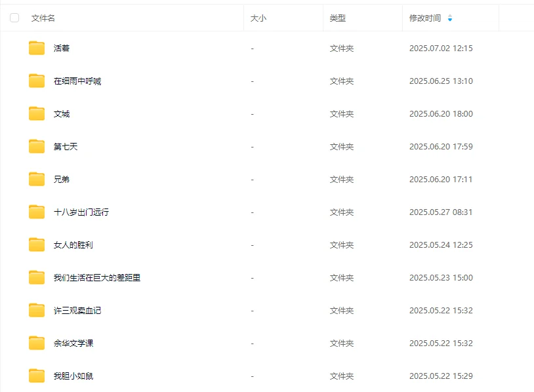Open the 在细雨中呼喊 folder icon
Viewport: 534px width, 392px height.
click(x=37, y=81)
